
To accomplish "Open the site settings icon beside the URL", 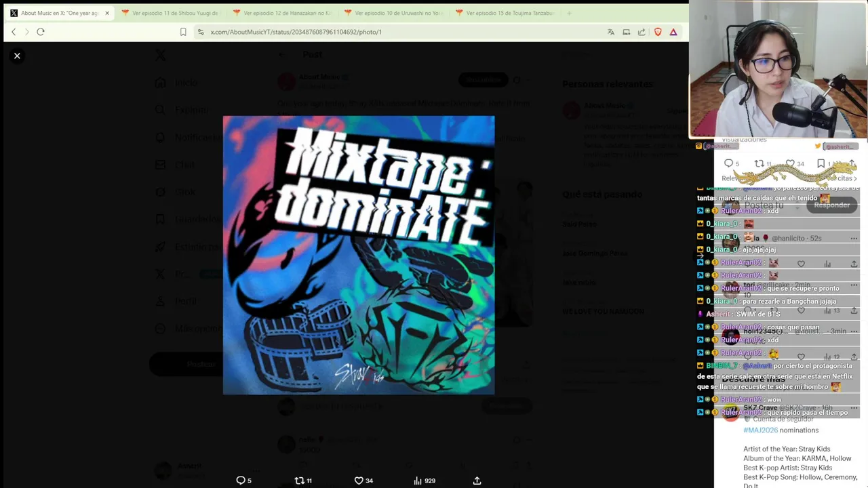I will [201, 32].
